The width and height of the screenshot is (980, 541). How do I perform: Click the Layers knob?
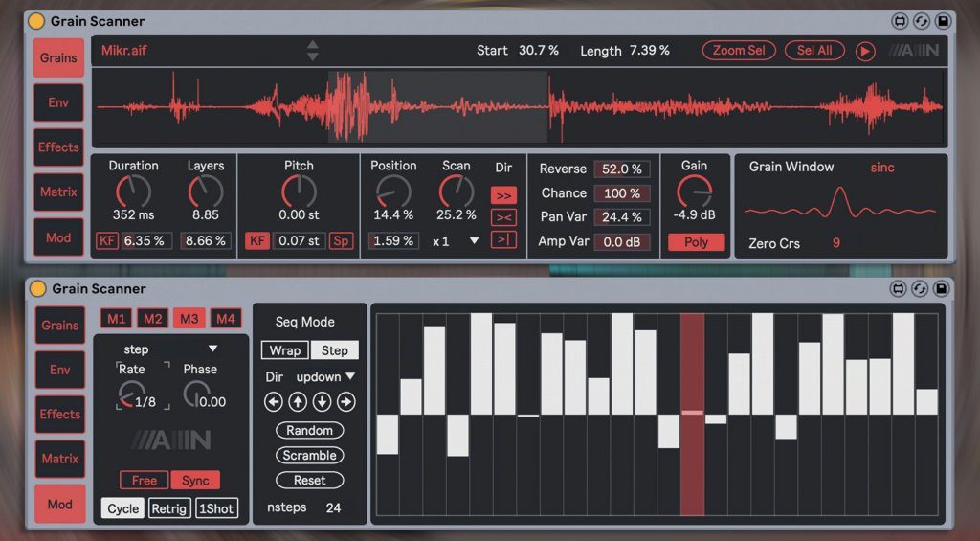(206, 191)
